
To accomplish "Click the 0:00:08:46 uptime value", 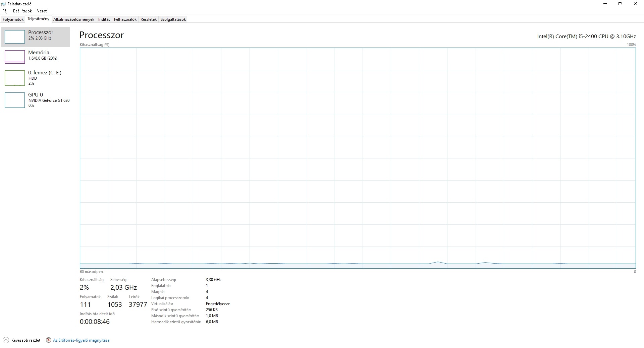I will tap(95, 322).
